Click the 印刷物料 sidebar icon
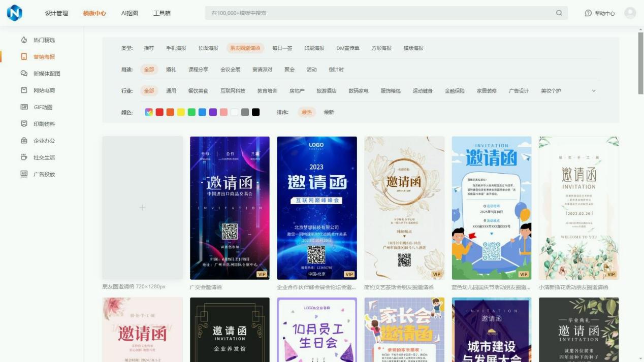This screenshot has width=644, height=362. click(x=24, y=124)
